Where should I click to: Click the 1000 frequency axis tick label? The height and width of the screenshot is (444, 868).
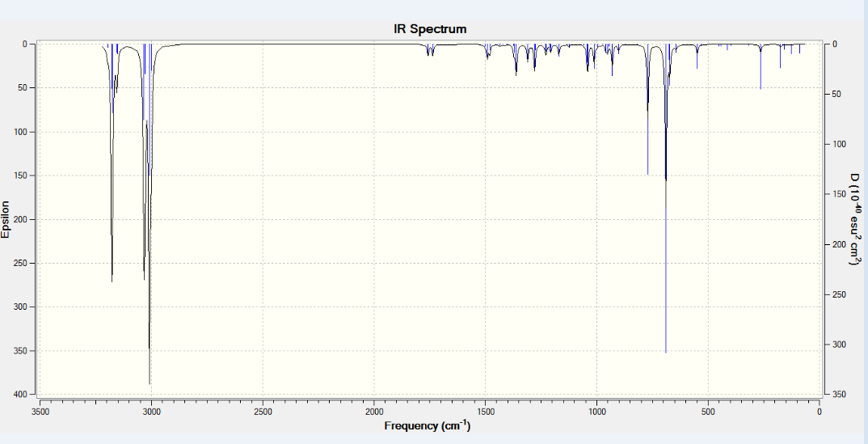pyautogui.click(x=596, y=411)
